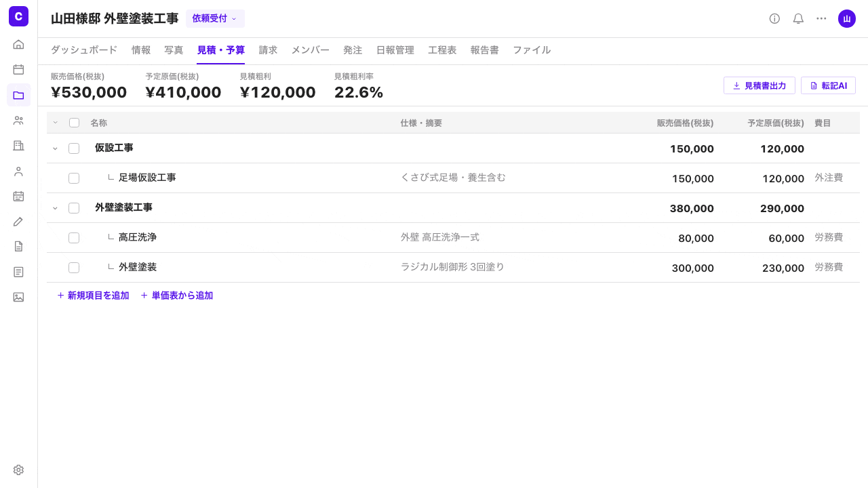
Task: Check the 高圧洗浄 row checkbox
Action: [74, 238]
